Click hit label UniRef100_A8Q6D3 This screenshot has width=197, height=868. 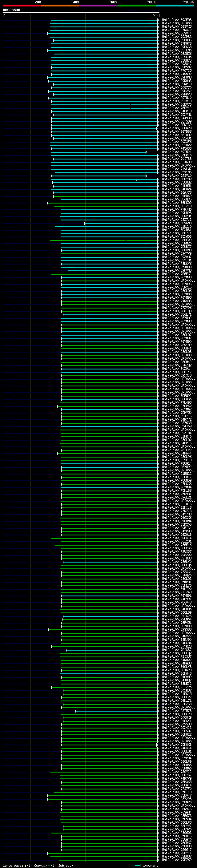176,833
